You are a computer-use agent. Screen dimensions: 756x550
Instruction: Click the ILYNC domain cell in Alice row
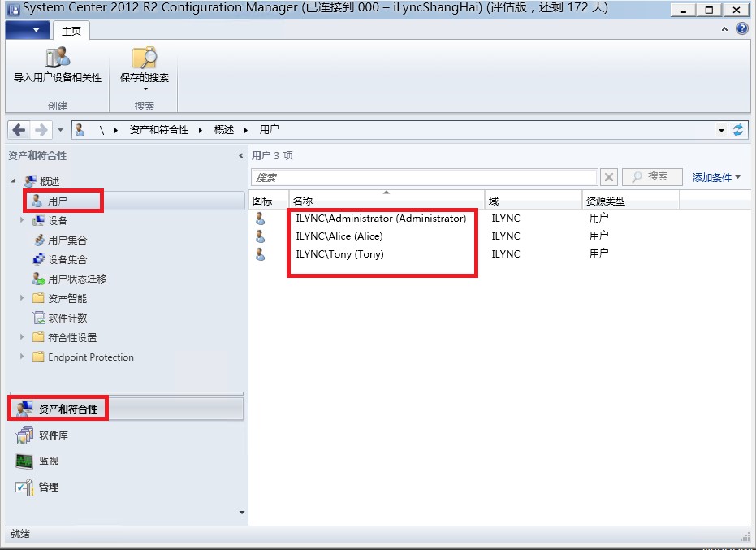click(506, 236)
